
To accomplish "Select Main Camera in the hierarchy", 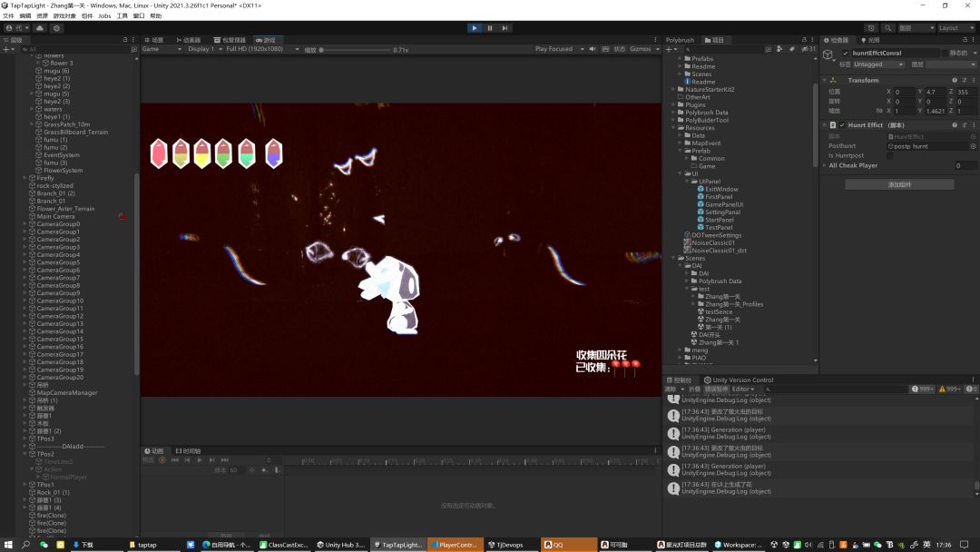I will click(55, 216).
